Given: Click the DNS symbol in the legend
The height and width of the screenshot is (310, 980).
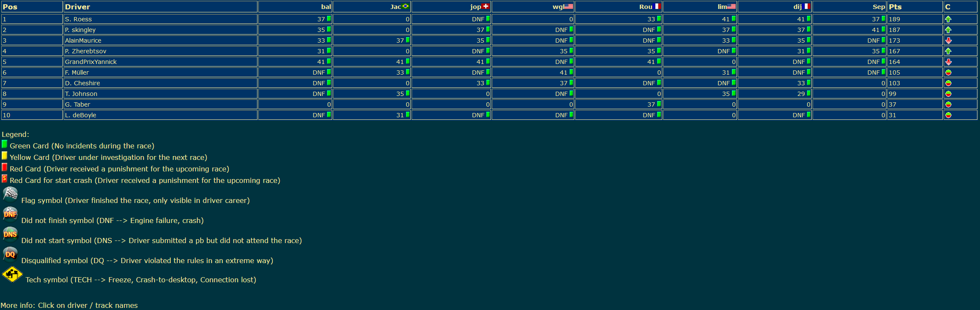Looking at the screenshot, I should 10,234.
